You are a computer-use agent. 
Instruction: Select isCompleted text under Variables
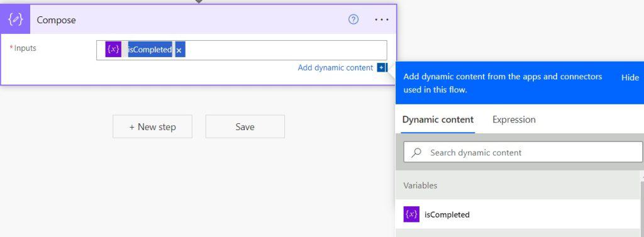coord(447,215)
